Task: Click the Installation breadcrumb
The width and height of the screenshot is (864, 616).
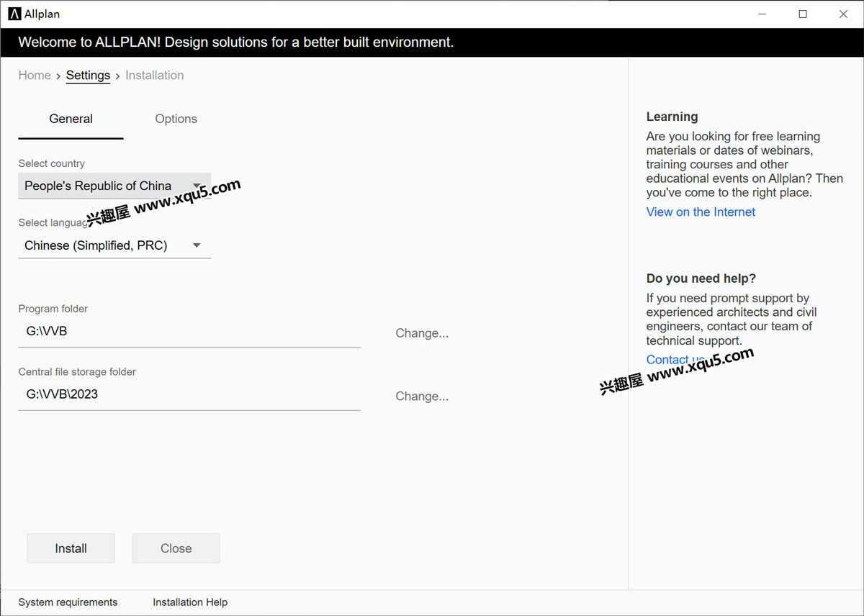Action: pyautogui.click(x=154, y=76)
